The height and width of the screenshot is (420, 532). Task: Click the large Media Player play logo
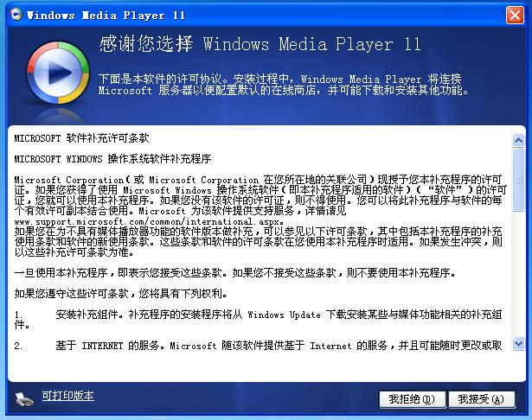coord(58,73)
